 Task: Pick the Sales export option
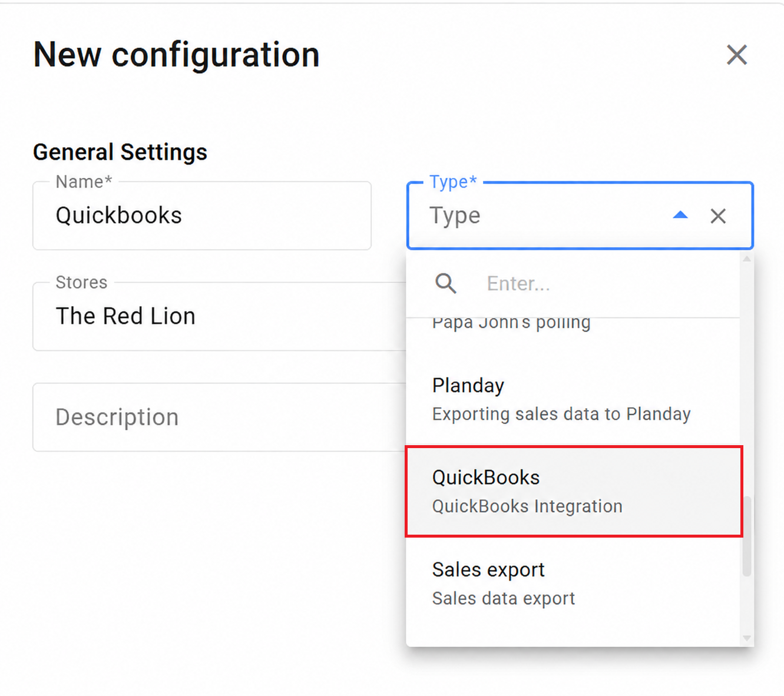coord(573,584)
